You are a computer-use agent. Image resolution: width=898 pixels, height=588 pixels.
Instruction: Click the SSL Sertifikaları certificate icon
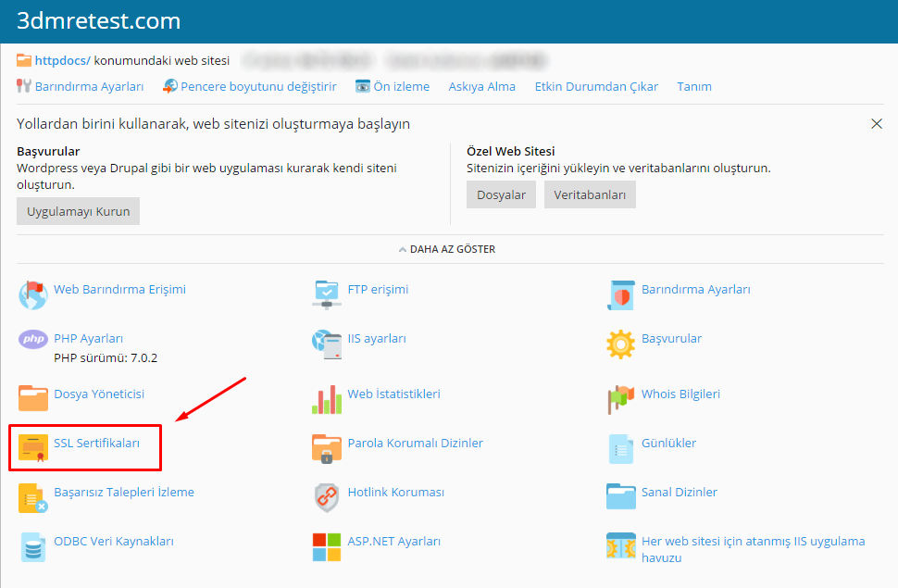coord(33,447)
